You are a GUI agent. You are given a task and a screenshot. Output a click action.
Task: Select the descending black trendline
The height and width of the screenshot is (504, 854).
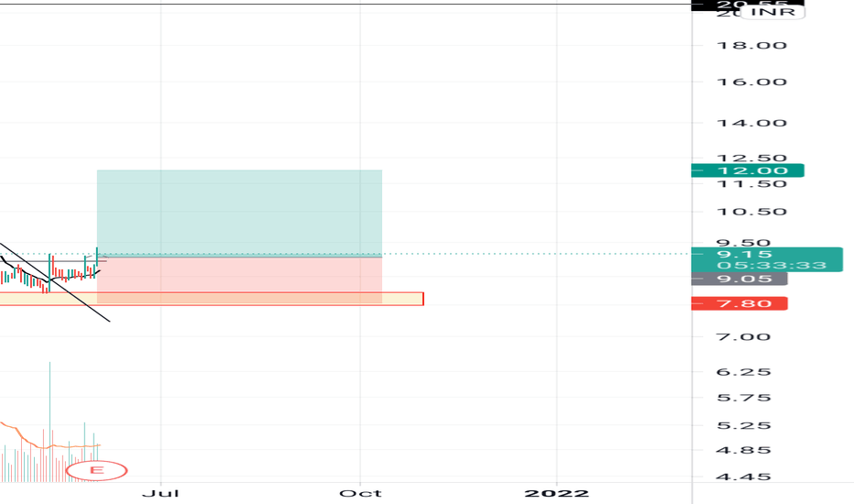54,282
